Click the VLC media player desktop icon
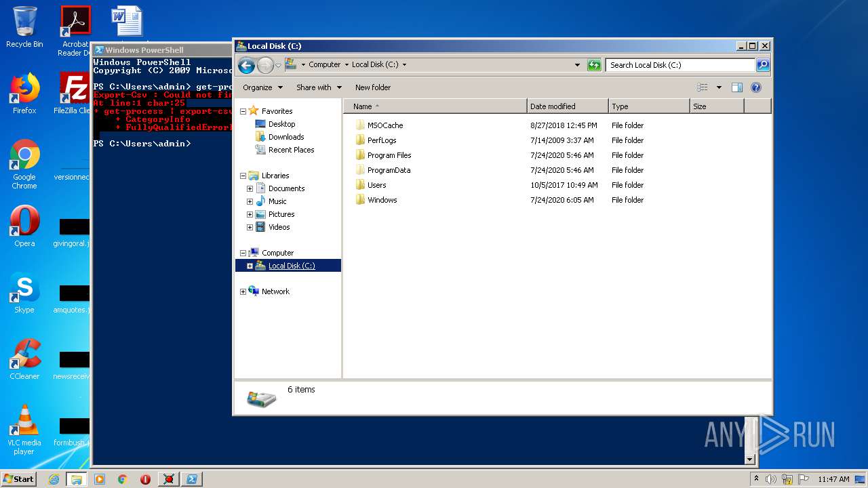Screen dimensions: 868x488 pos(24,430)
